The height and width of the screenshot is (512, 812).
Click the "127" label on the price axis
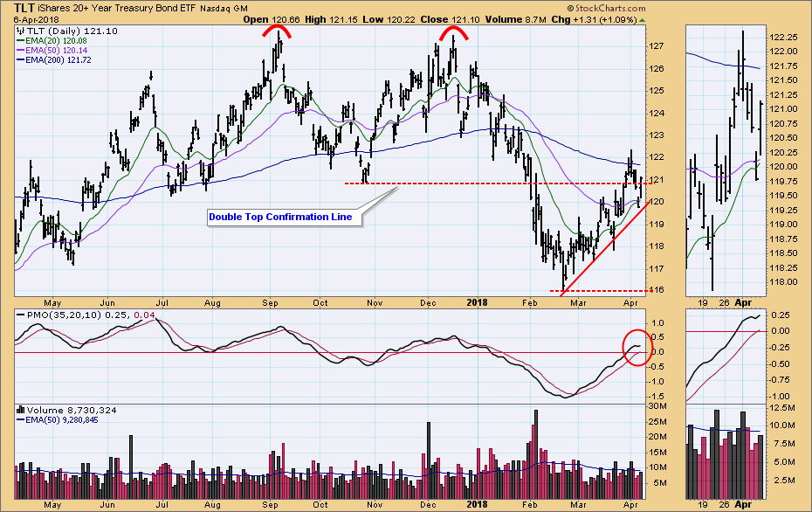tap(657, 46)
